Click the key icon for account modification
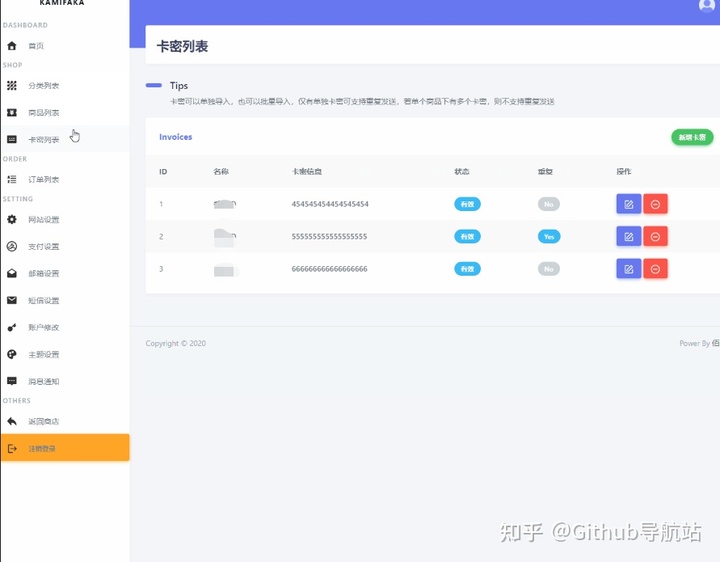The height and width of the screenshot is (562, 720). click(x=12, y=327)
